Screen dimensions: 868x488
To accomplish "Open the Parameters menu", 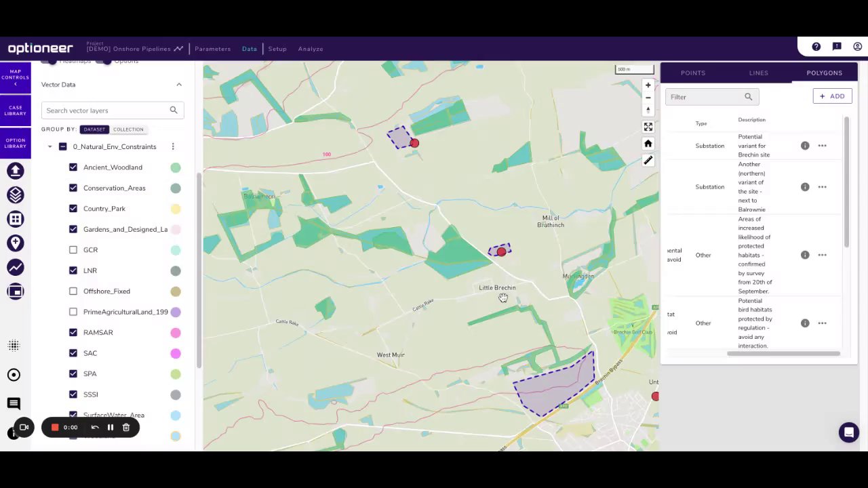I will (213, 49).
